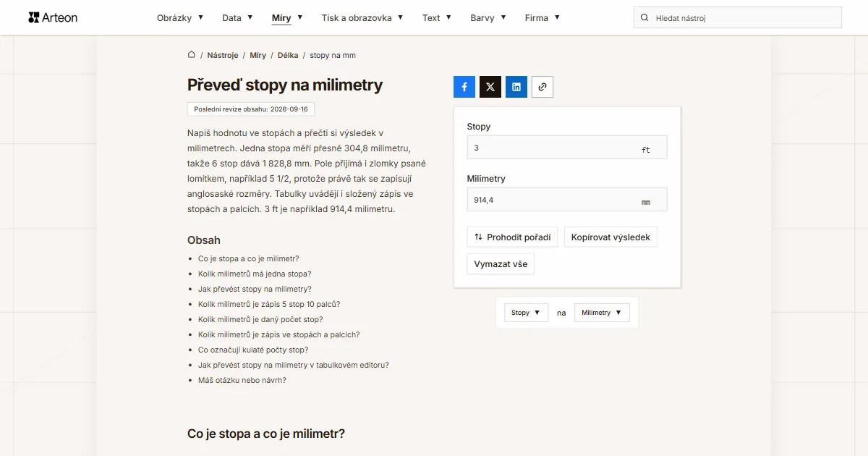This screenshot has height=456, width=868.
Task: Expand the Obrázky menu
Action: [180, 18]
